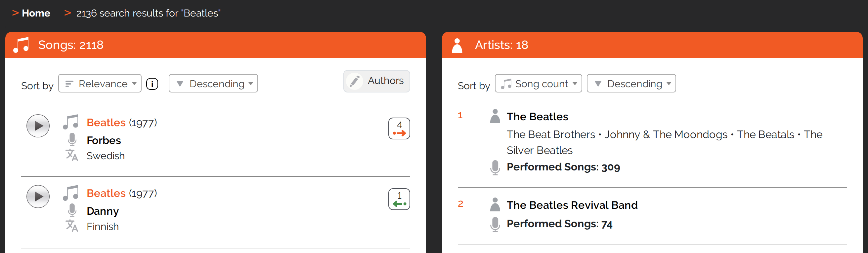Click the 'Artists: 18' header

click(501, 45)
